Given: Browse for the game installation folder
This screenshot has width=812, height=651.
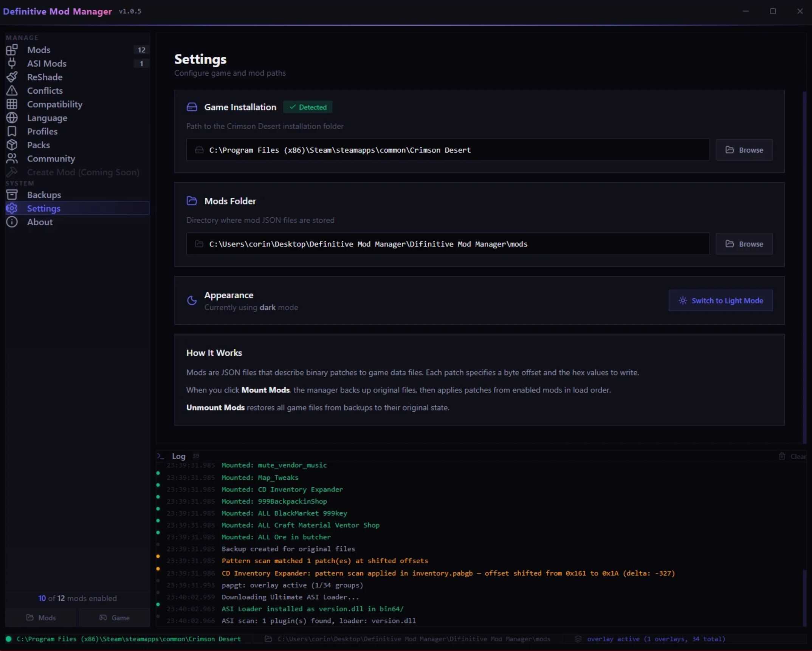Looking at the screenshot, I should click(x=744, y=150).
